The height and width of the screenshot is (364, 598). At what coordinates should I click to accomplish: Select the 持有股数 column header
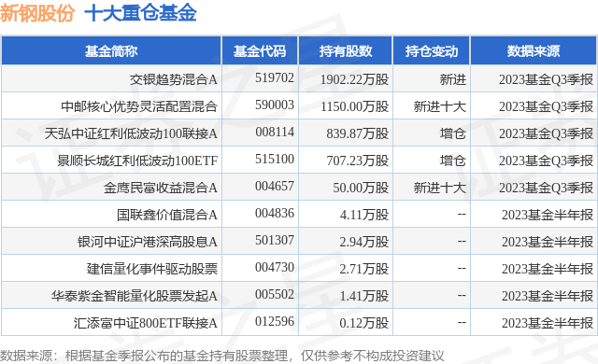(x=346, y=50)
